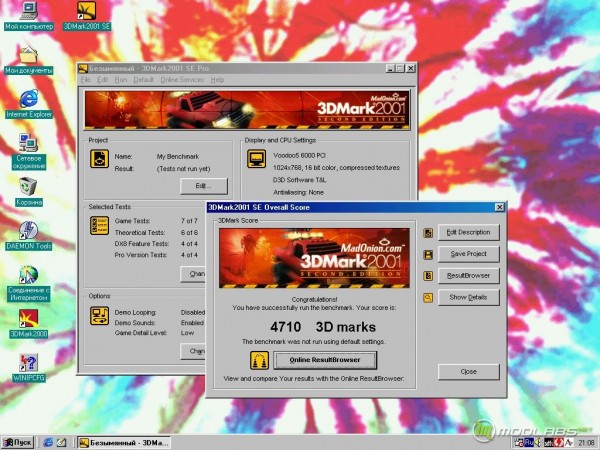Open the Edit menu
Image resolution: width=600 pixels, height=450 pixels.
click(x=102, y=80)
